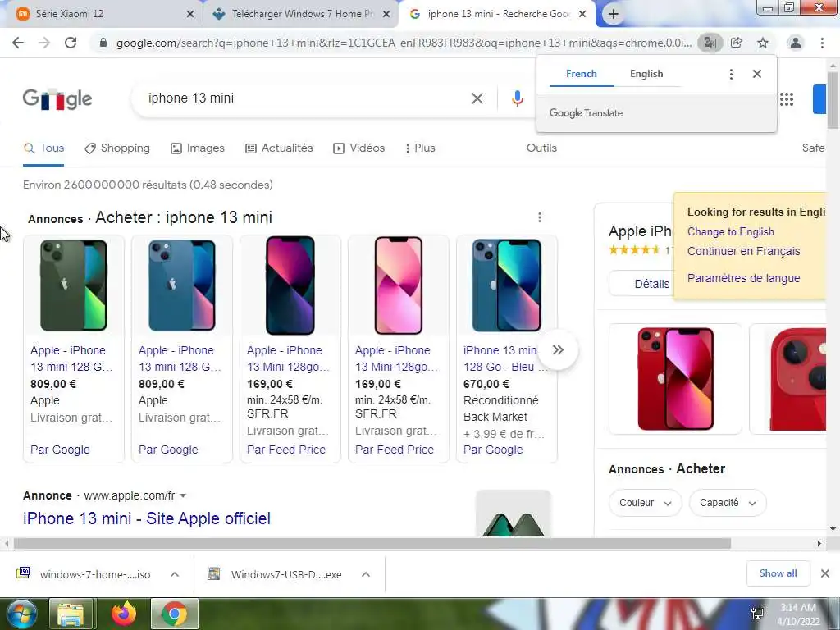Screen dimensions: 840x630
Task: Close the downloads bar with the X
Action: 825,573
